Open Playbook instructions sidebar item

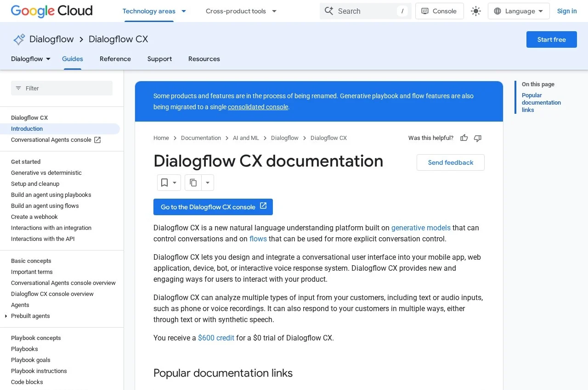coord(39,371)
